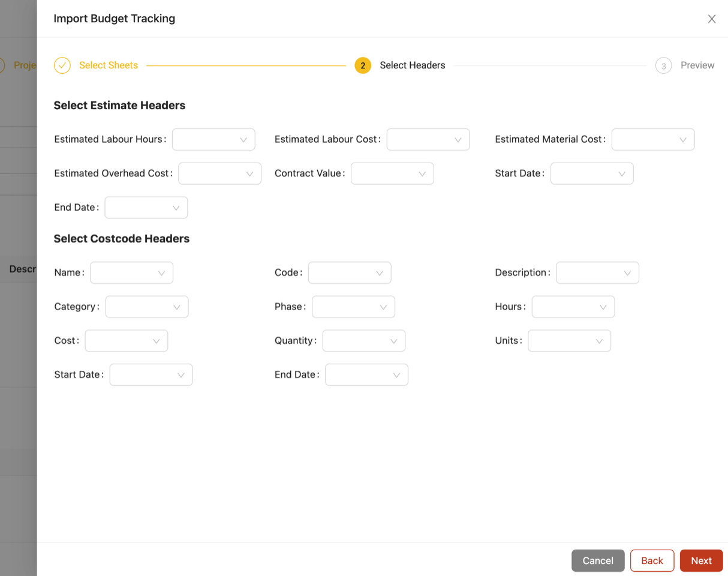Open the Estimated Labour Hours dropdown

click(213, 139)
